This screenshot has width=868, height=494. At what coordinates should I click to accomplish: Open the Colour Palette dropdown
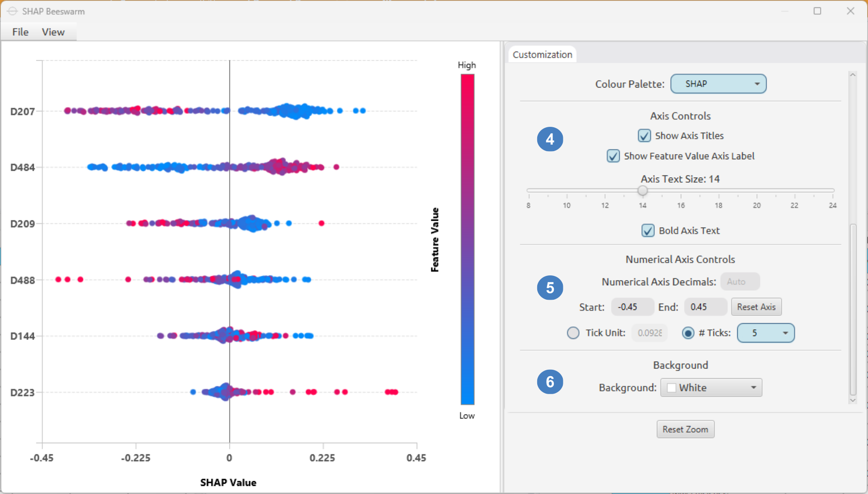point(718,84)
